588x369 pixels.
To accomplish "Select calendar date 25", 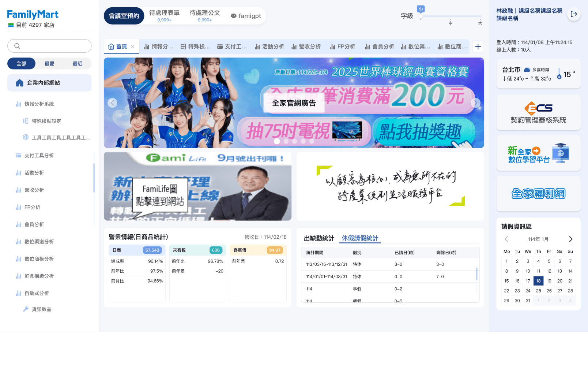I will [x=538, y=291].
